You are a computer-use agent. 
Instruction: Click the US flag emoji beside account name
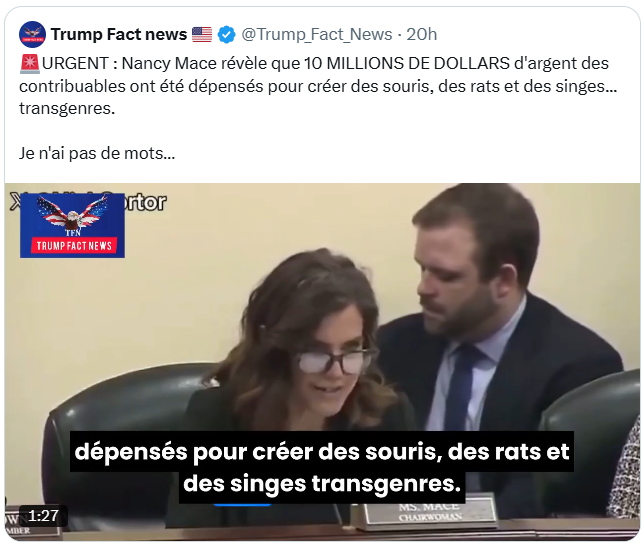click(x=202, y=35)
